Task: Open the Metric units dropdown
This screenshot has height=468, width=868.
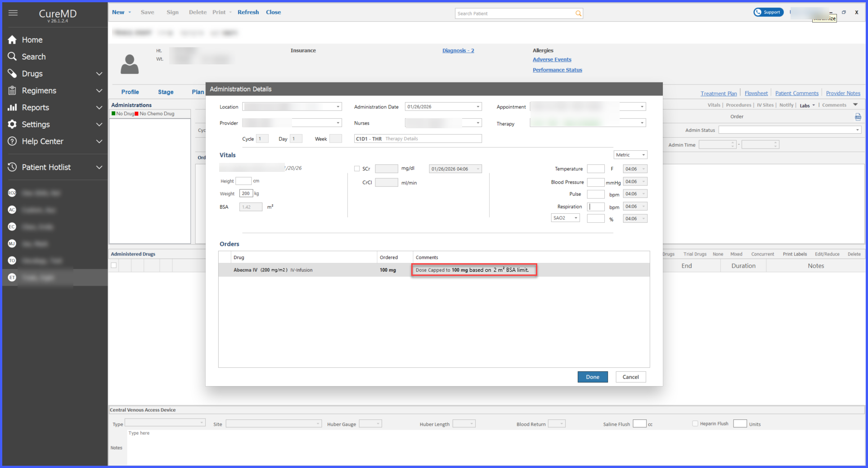Action: pos(630,155)
